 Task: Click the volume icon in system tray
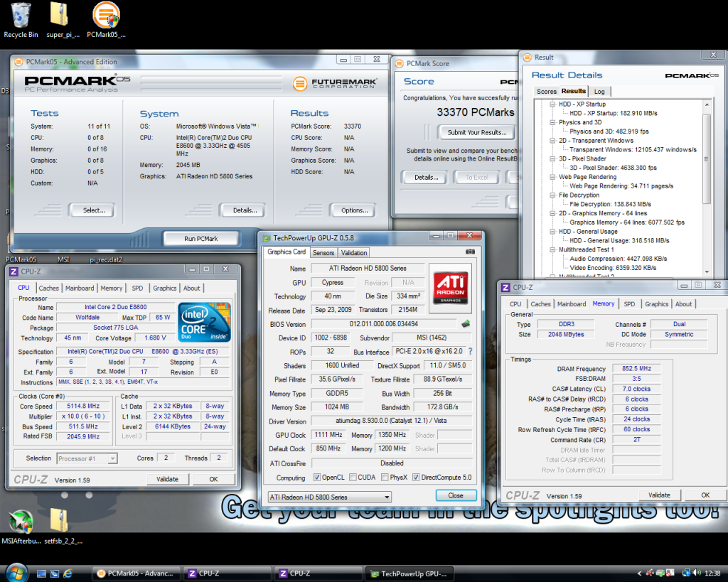697,573
